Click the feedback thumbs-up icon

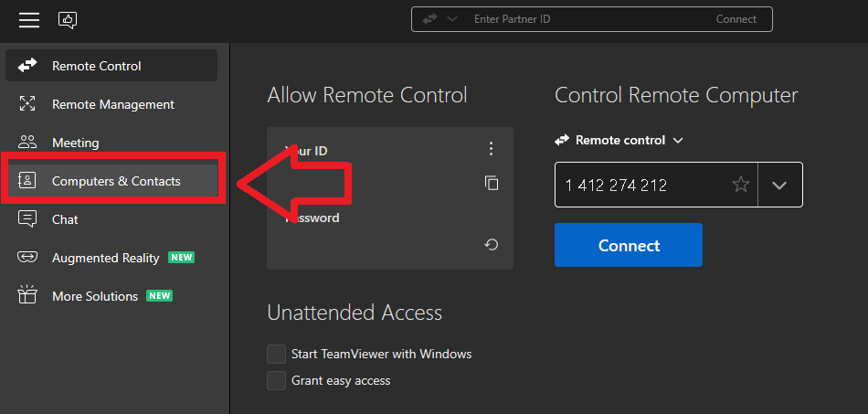[68, 20]
